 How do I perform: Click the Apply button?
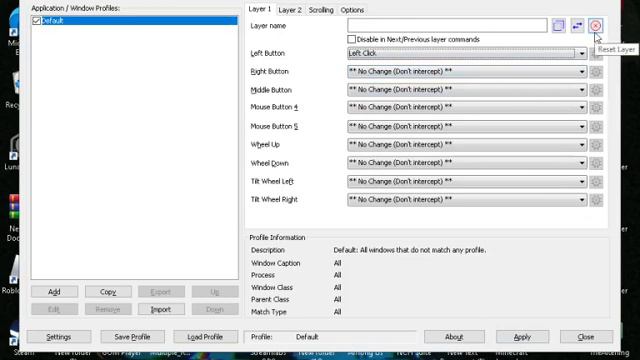(522, 337)
